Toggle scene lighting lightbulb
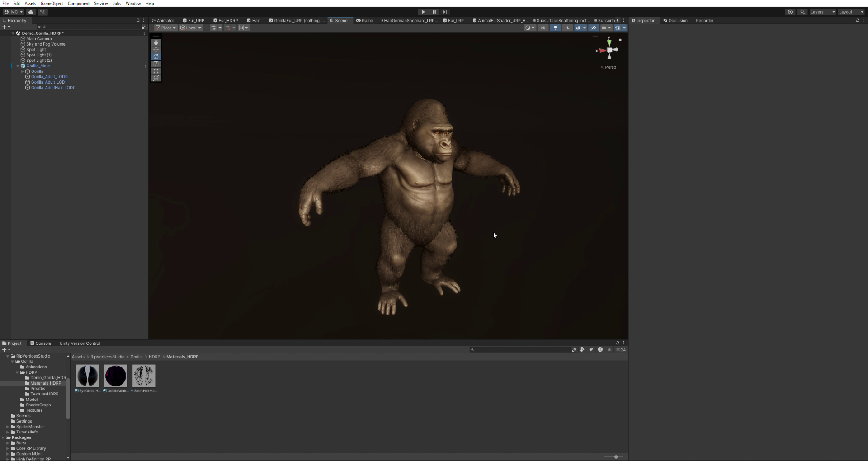The image size is (868, 461). point(555,28)
